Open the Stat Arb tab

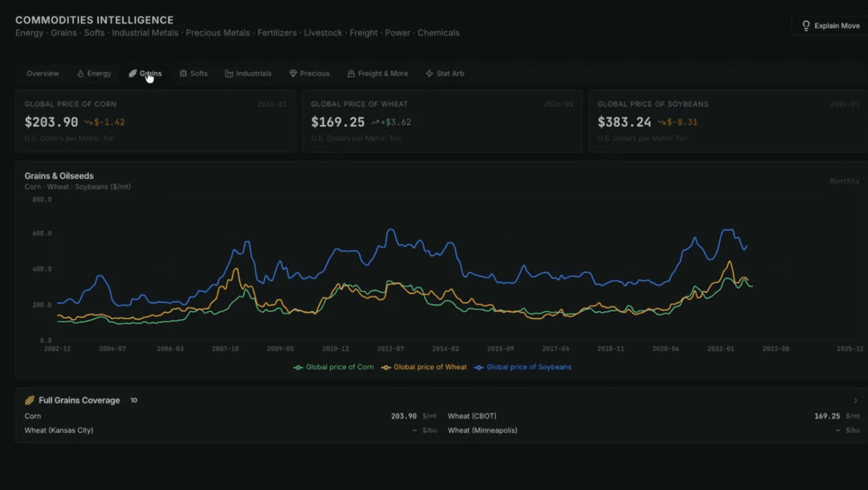pyautogui.click(x=445, y=73)
